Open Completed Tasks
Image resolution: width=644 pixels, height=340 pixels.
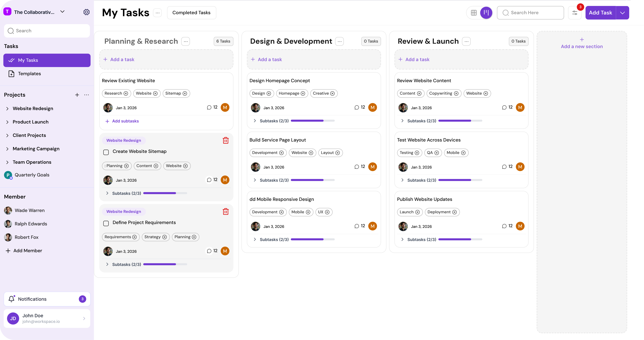(191, 13)
